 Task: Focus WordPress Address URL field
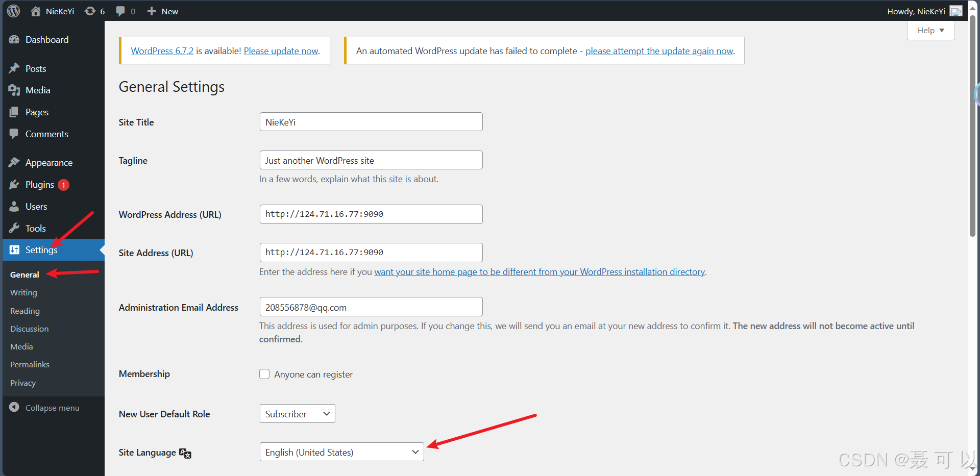coord(371,214)
